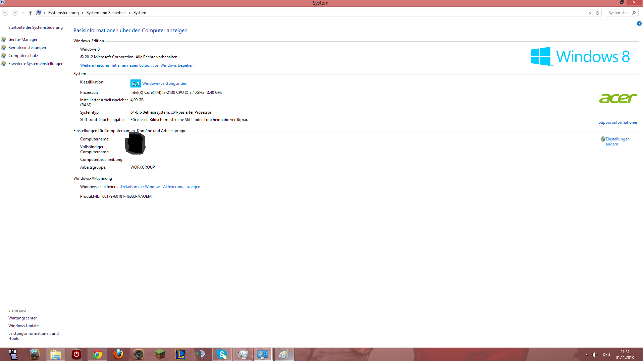Screen dimensions: 644x362
Task: Click the help question mark icon
Action: tap(639, 23)
